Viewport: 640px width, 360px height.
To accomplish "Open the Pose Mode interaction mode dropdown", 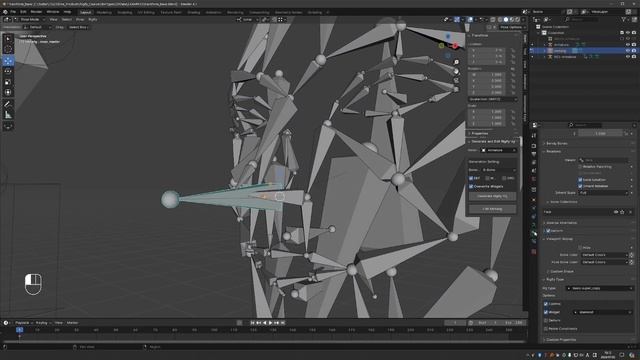I will (x=29, y=19).
